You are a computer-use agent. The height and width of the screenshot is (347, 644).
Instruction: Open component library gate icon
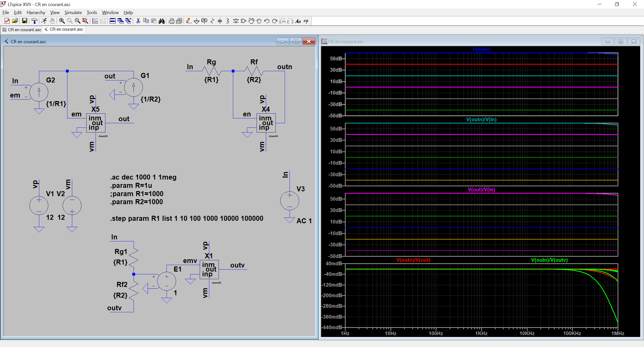click(x=244, y=21)
